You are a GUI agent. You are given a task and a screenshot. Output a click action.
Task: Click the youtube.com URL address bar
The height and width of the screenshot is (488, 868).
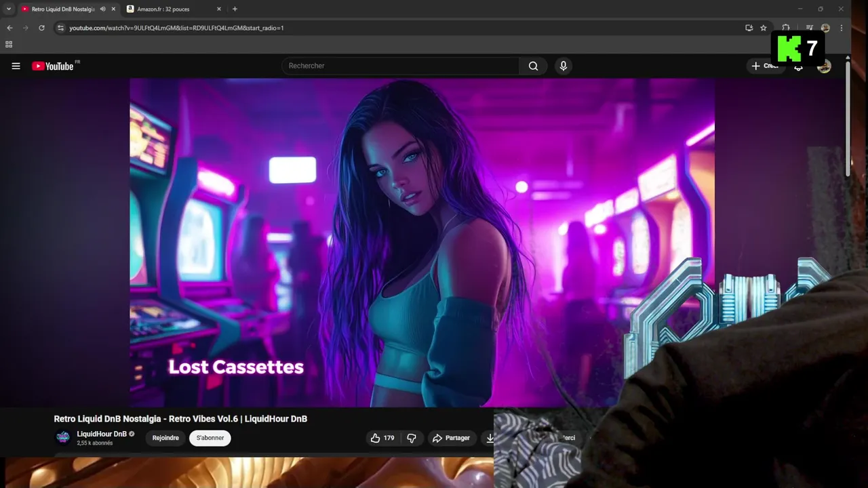point(400,28)
